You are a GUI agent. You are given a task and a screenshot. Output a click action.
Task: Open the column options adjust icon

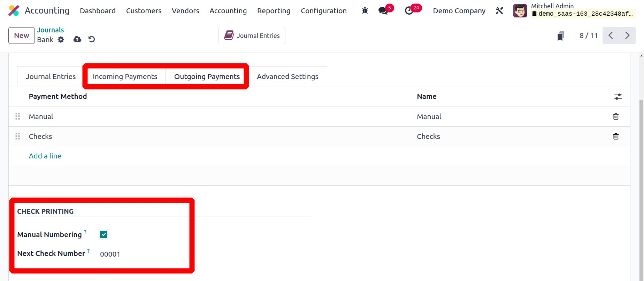coord(618,97)
